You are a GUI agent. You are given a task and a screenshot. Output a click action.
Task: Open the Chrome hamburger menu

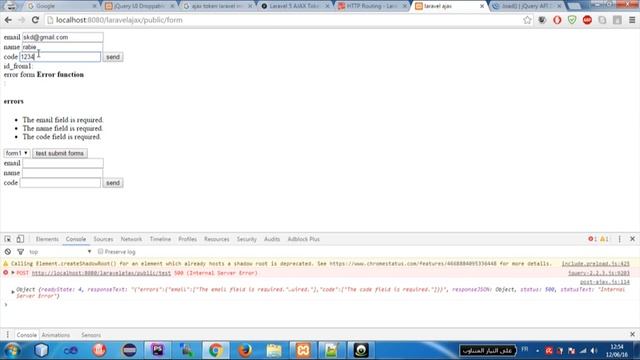[632, 20]
